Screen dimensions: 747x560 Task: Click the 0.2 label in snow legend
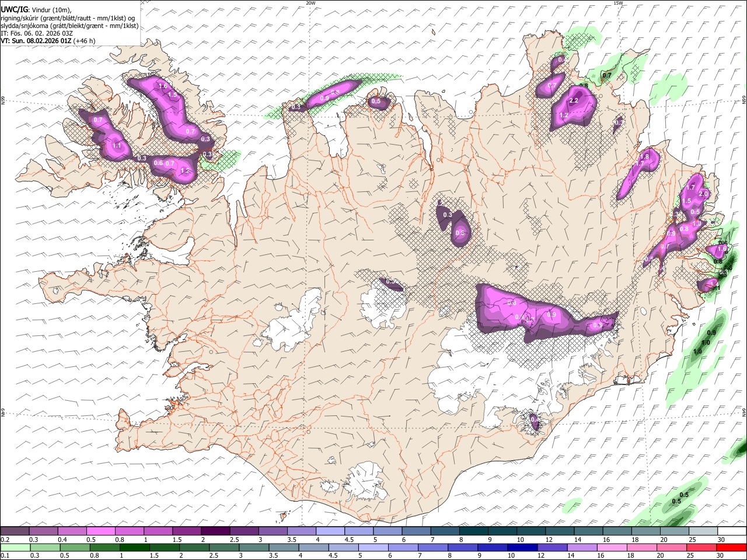tap(5, 540)
